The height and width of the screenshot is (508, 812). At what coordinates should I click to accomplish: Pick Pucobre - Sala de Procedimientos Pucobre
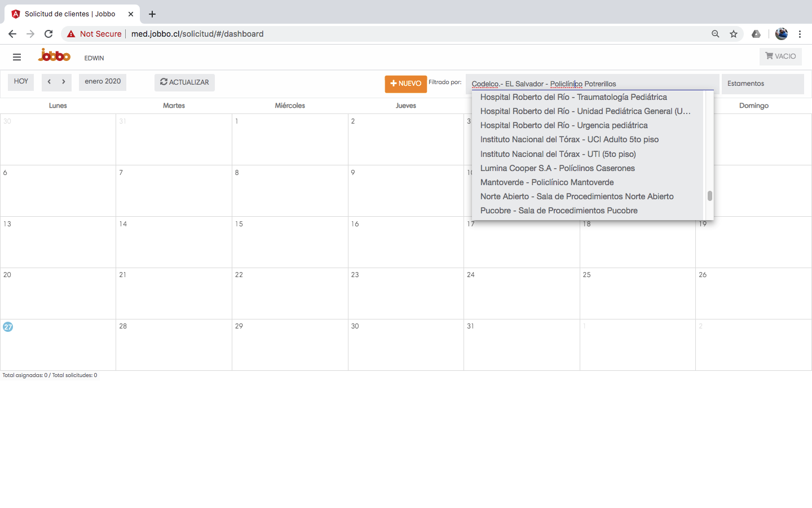(x=559, y=211)
